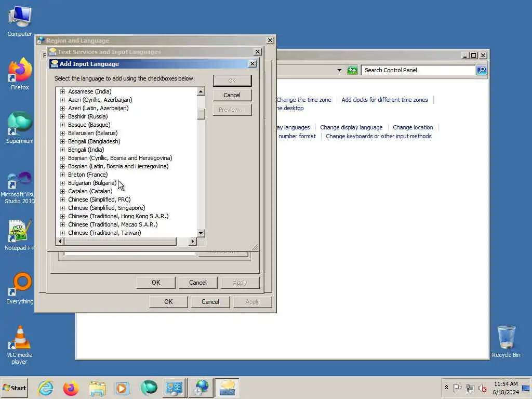This screenshot has height=399, width=532.
Task: Click the left arrow of horizontal scrollbar
Action: (x=60, y=241)
